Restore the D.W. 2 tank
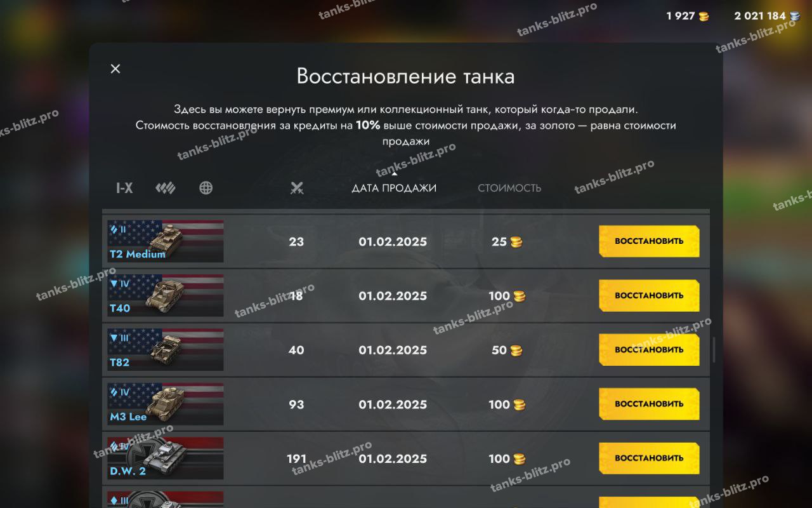The width and height of the screenshot is (812, 508). (649, 458)
